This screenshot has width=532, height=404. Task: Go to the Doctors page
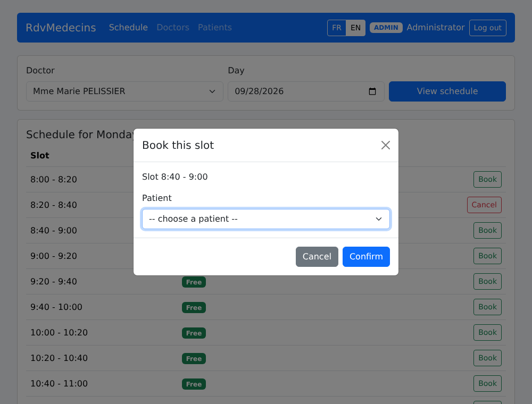(x=173, y=28)
